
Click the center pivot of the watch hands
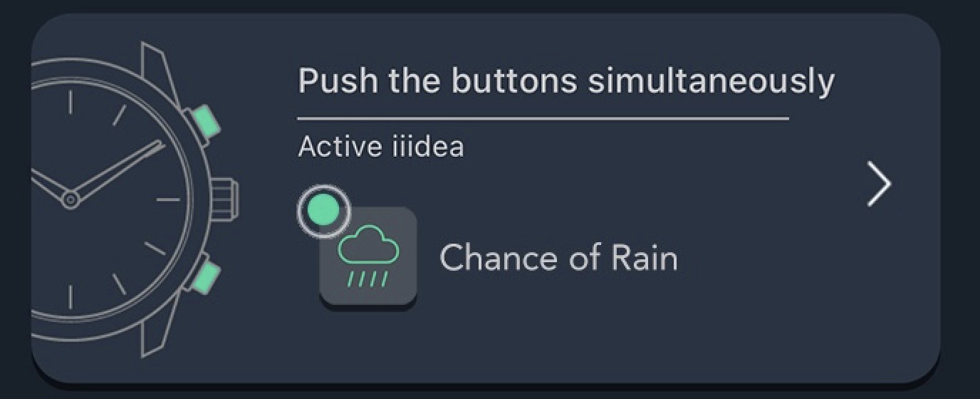click(70, 199)
